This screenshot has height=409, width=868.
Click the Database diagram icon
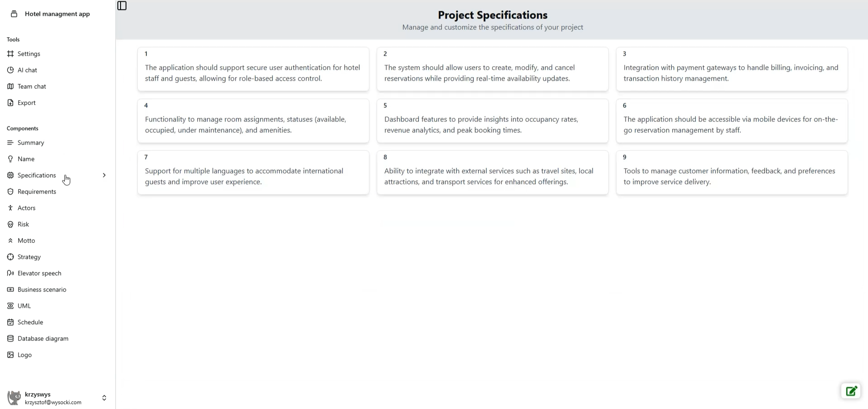coord(10,339)
